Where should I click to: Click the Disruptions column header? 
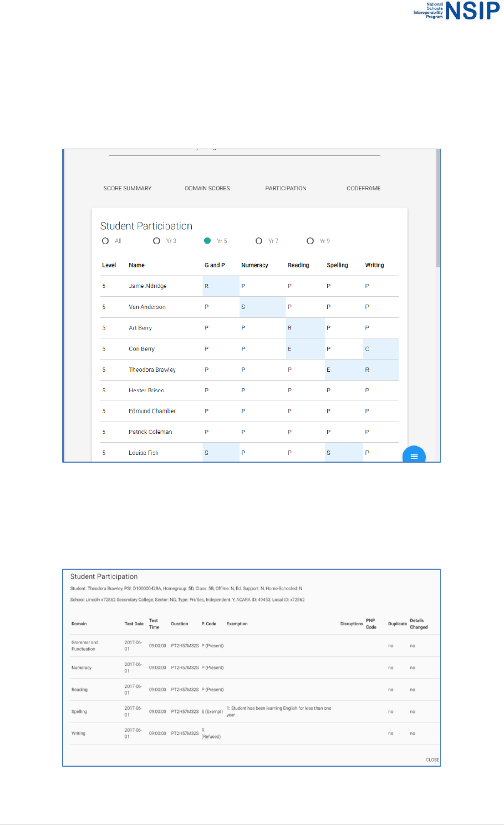(x=352, y=624)
